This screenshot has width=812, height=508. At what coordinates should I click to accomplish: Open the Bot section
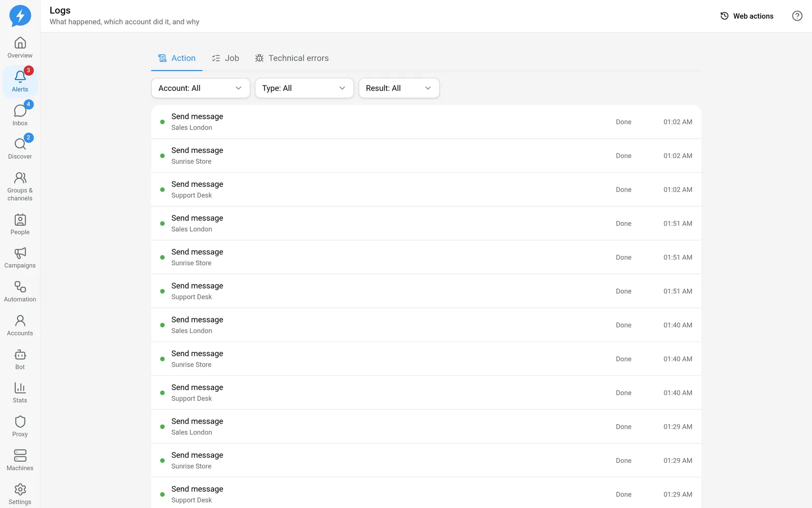tap(20, 360)
